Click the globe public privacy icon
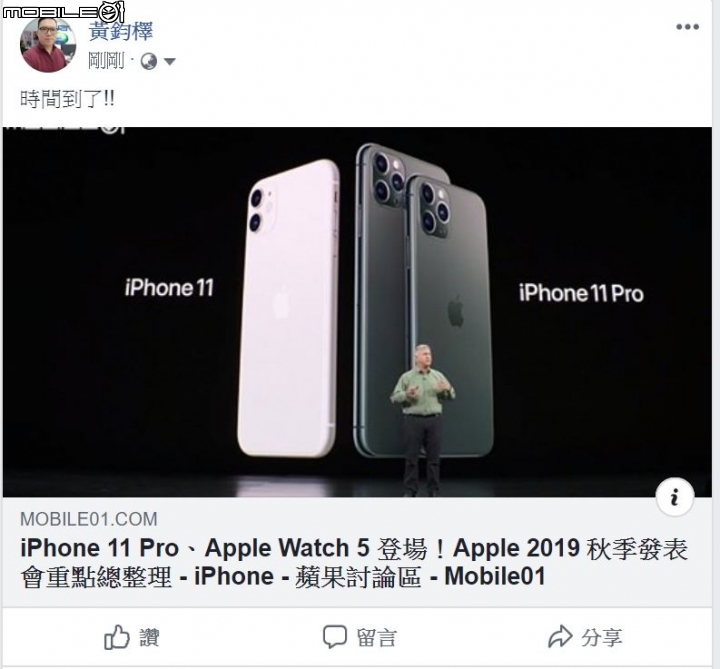This screenshot has height=669, width=720. [x=149, y=61]
